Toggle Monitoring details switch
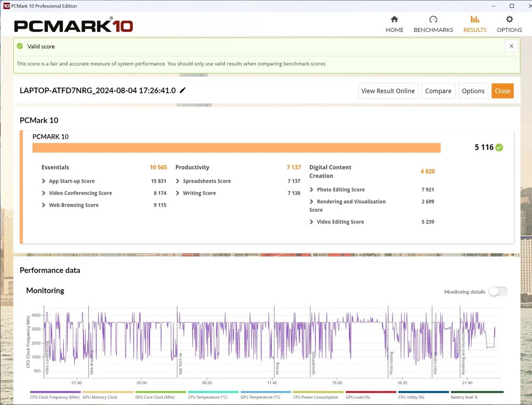Viewport: 532px width, 405px height. (498, 292)
